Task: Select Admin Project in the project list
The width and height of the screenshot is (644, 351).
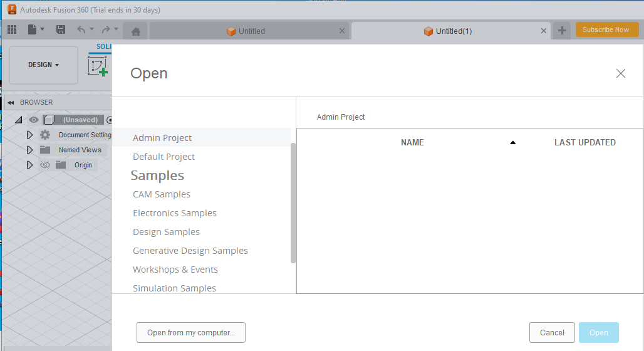Action: [x=201, y=138]
